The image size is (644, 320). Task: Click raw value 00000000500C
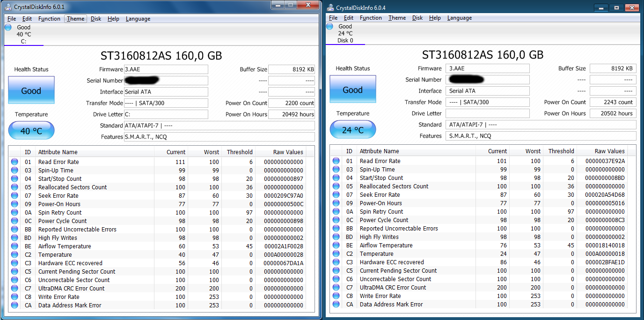coord(284,204)
